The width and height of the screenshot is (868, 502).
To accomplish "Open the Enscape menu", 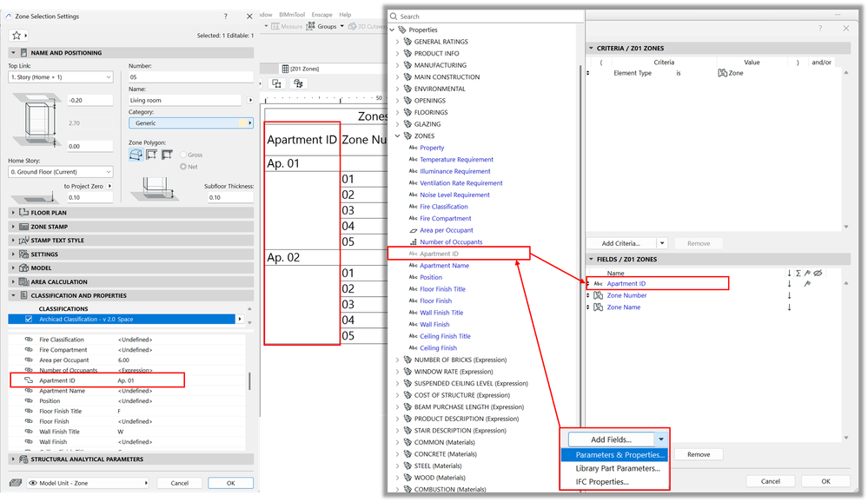I will coord(321,15).
